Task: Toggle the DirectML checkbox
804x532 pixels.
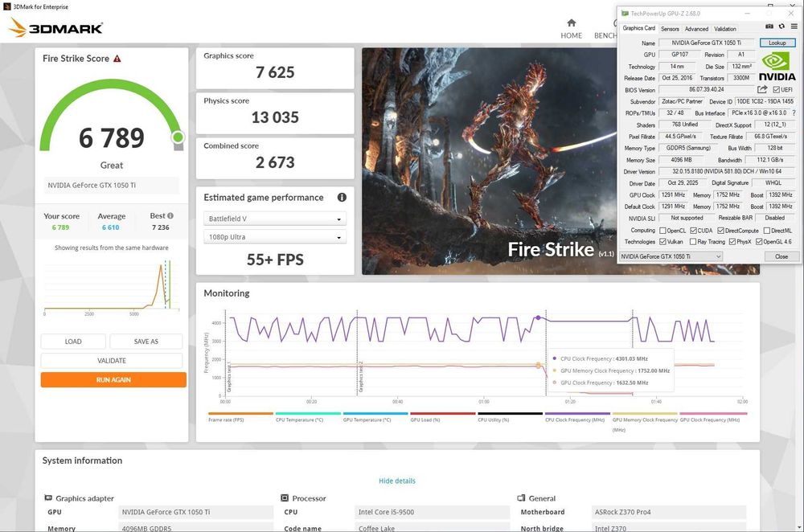Action: (x=766, y=231)
